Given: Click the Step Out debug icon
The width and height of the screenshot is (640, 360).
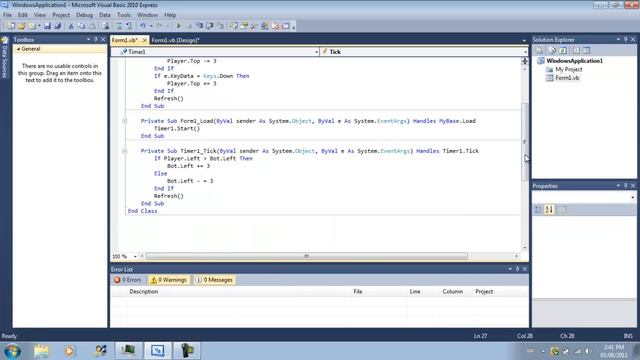Looking at the screenshot, I should pos(220,26).
